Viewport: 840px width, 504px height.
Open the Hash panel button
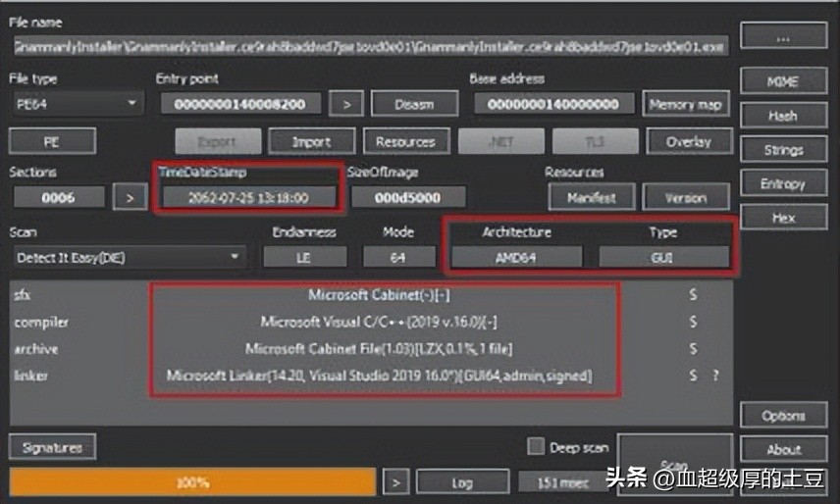coord(783,115)
